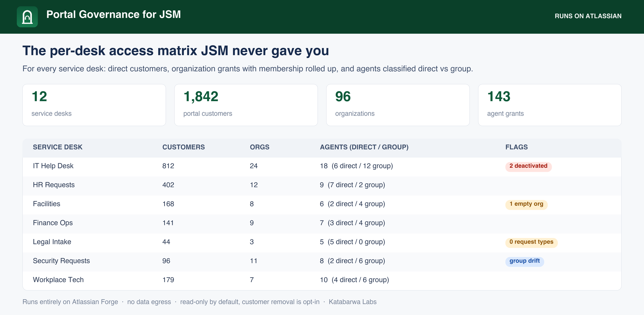Click the Portal Governance app logo icon

(x=27, y=17)
